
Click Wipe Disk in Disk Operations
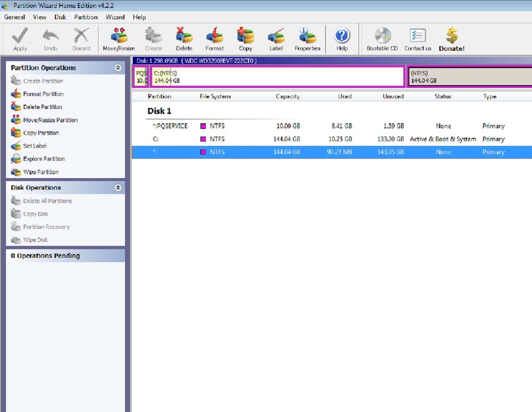pos(35,240)
